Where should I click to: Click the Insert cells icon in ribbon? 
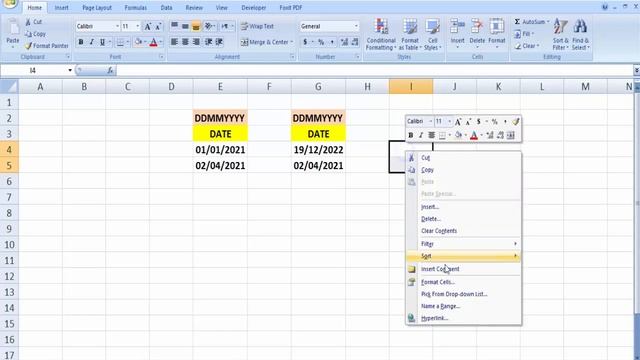(457, 27)
